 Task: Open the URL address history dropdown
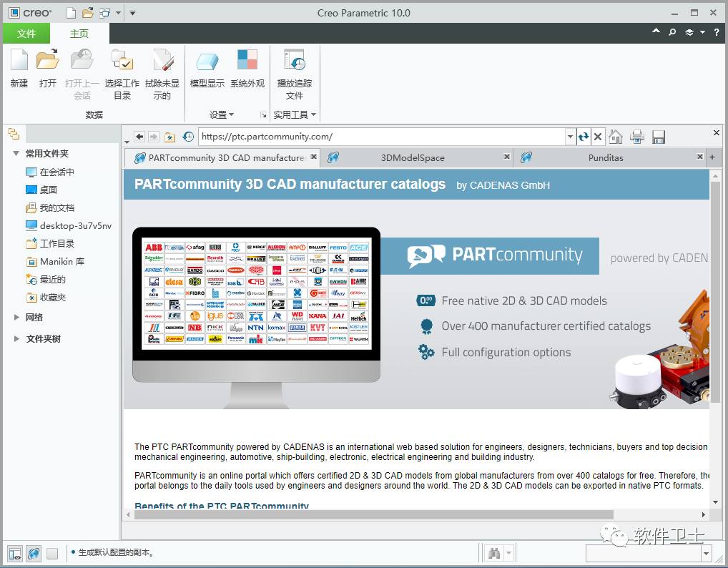(570, 137)
